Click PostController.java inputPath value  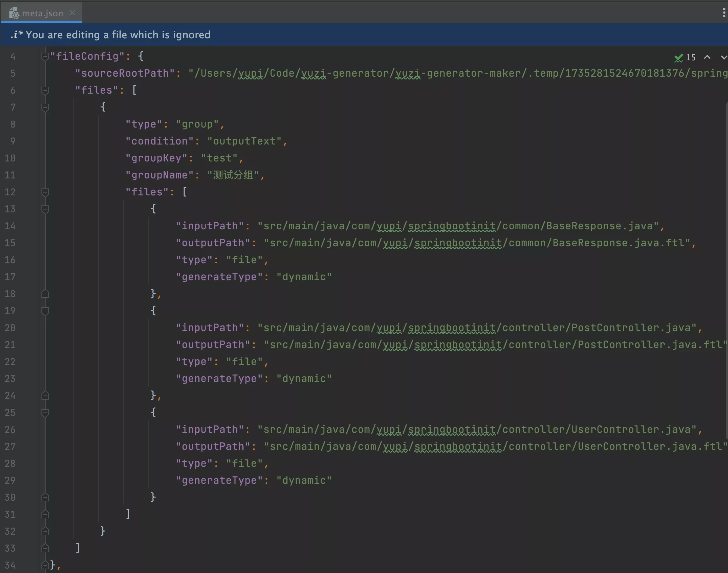point(477,328)
